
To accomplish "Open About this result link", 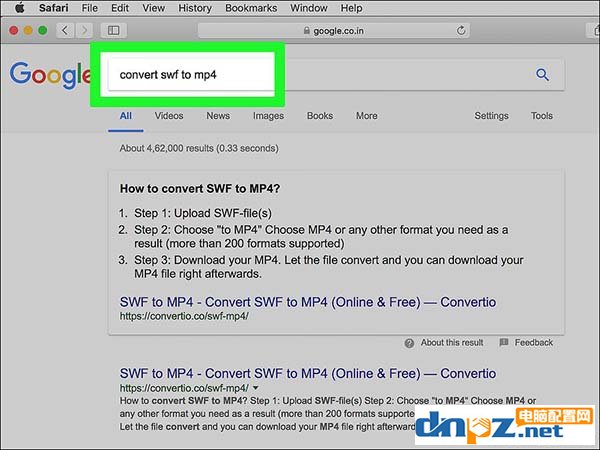I will pos(452,342).
